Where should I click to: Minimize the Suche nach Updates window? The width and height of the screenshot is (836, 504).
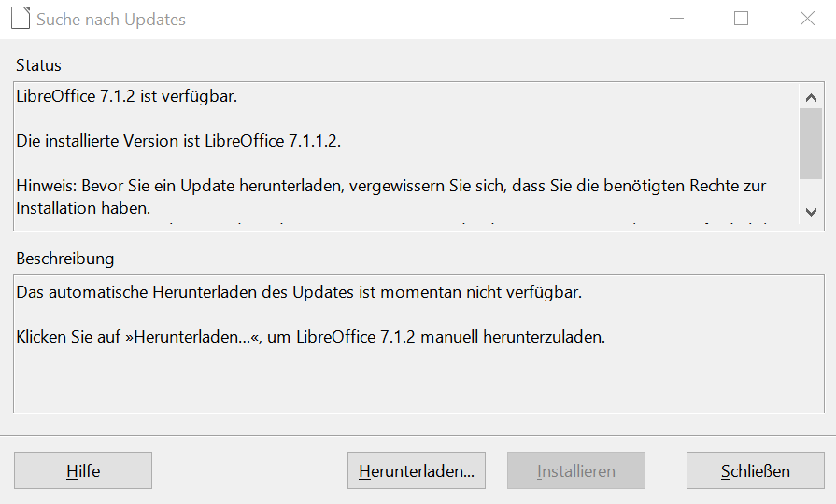click(676, 19)
